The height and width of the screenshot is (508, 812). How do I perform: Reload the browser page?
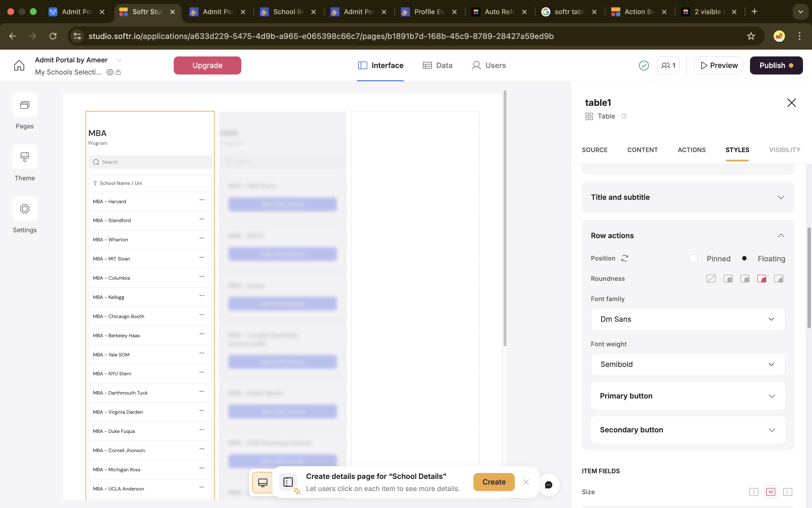click(53, 36)
